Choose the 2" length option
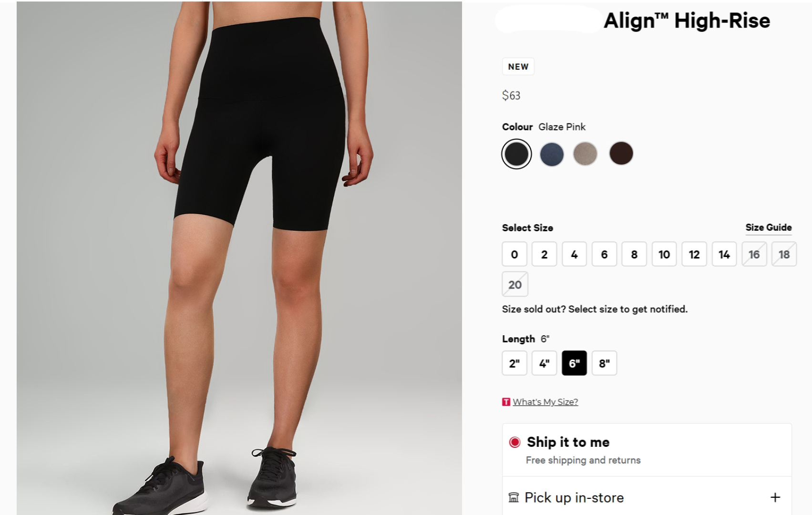812x515 pixels. 514,363
